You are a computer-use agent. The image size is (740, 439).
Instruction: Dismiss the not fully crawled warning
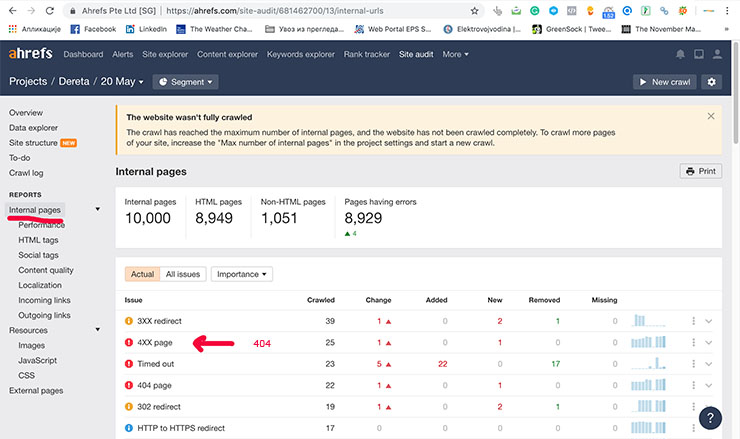pos(711,116)
